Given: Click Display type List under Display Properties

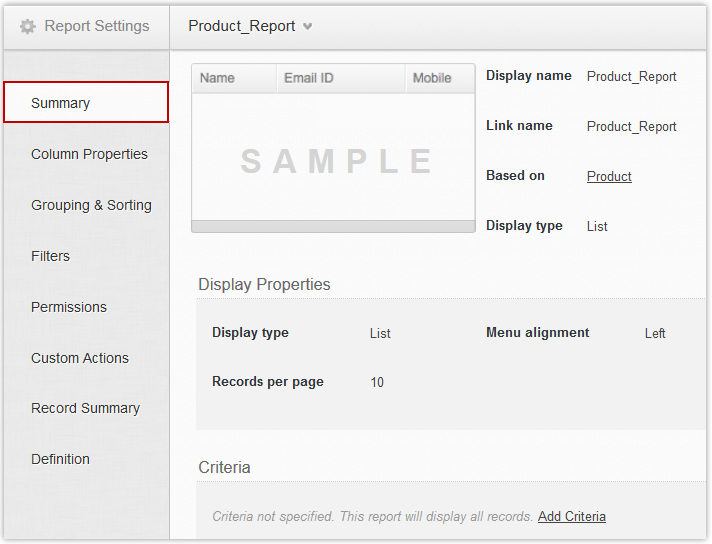Looking at the screenshot, I should (380, 333).
